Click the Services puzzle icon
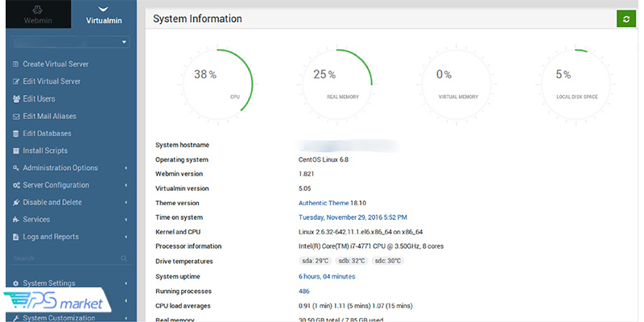644x322 pixels. click(16, 220)
